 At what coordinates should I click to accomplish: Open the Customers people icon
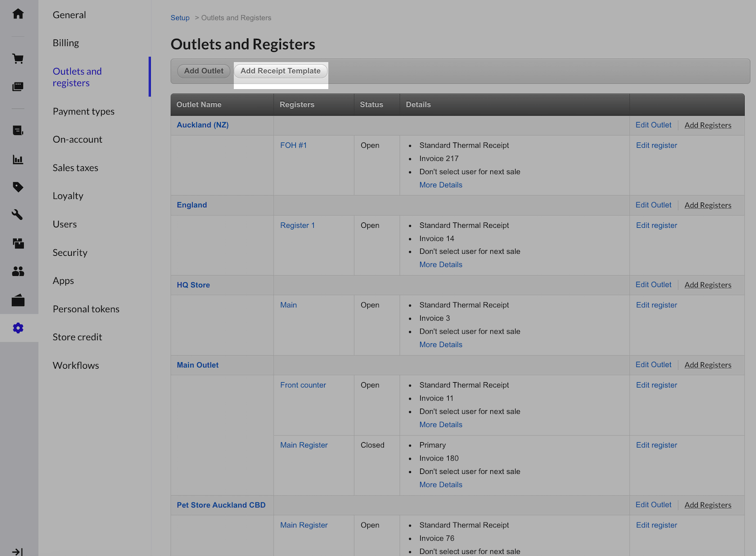click(x=18, y=272)
